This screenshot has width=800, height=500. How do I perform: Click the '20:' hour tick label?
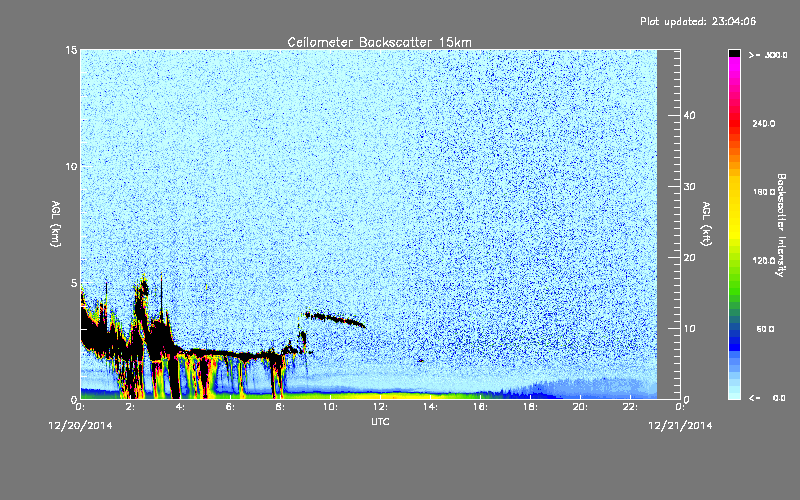click(580, 407)
